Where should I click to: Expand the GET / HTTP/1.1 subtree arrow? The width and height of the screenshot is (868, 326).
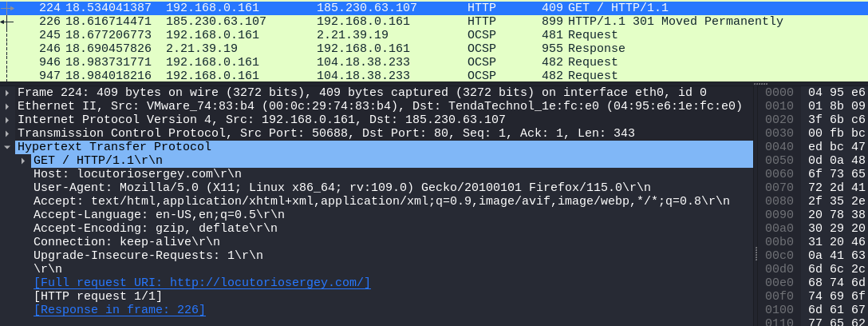point(23,161)
